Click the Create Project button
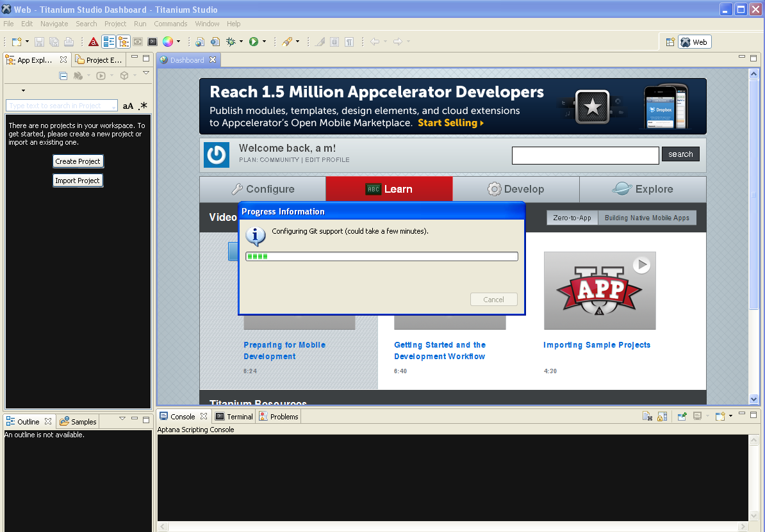765x532 pixels. [x=78, y=161]
